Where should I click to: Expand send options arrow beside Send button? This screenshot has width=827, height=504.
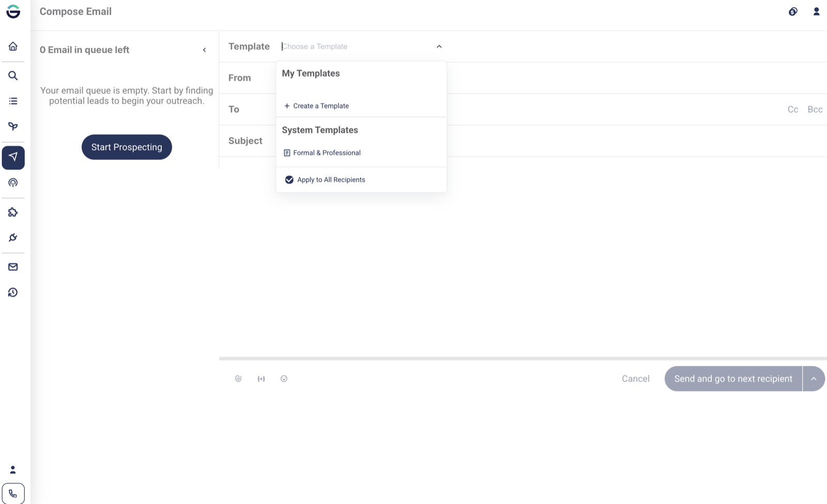tap(814, 379)
